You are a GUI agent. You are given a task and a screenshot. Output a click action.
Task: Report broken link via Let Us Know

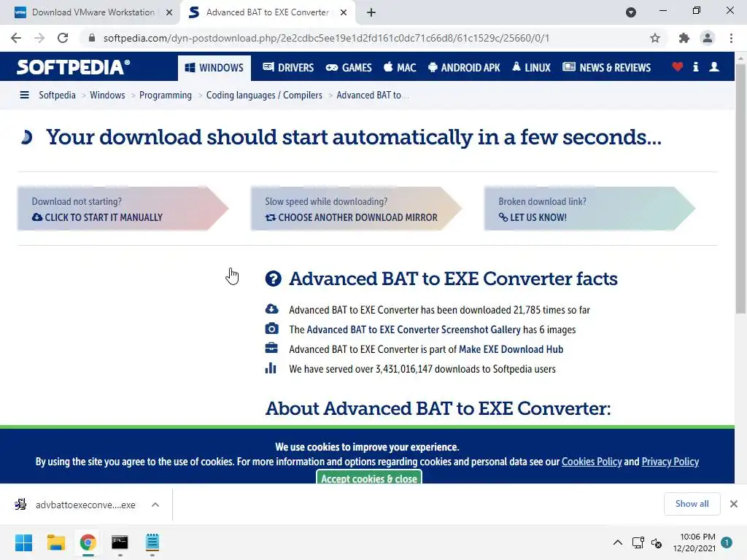[x=589, y=209]
